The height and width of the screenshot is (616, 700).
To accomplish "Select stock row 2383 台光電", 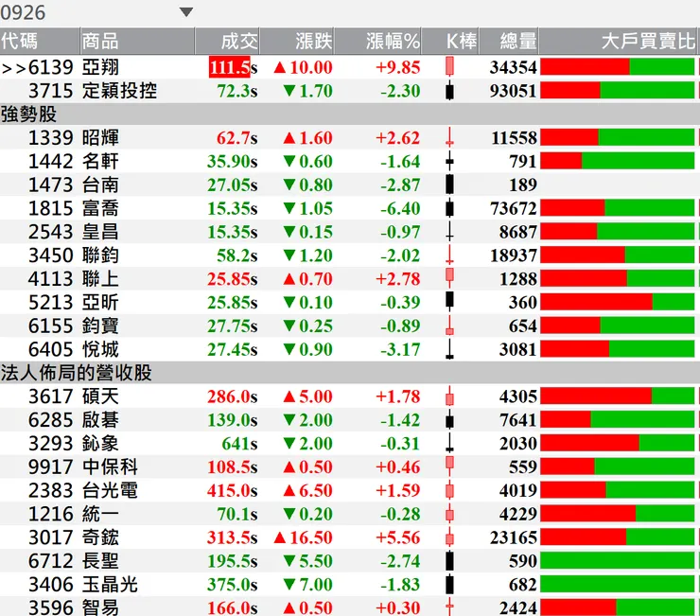I will [x=350, y=490].
